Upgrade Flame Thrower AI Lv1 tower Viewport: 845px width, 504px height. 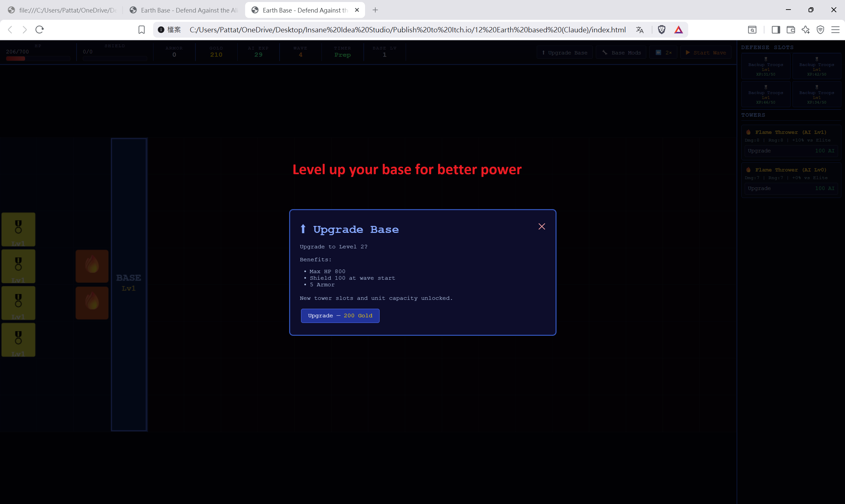(791, 151)
